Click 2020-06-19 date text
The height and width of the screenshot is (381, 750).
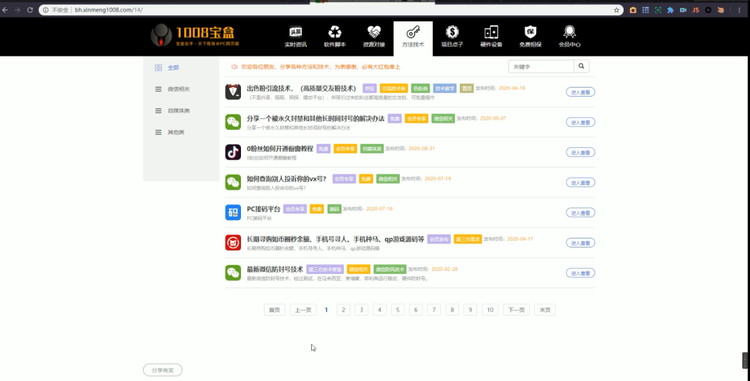pyautogui.click(x=512, y=88)
